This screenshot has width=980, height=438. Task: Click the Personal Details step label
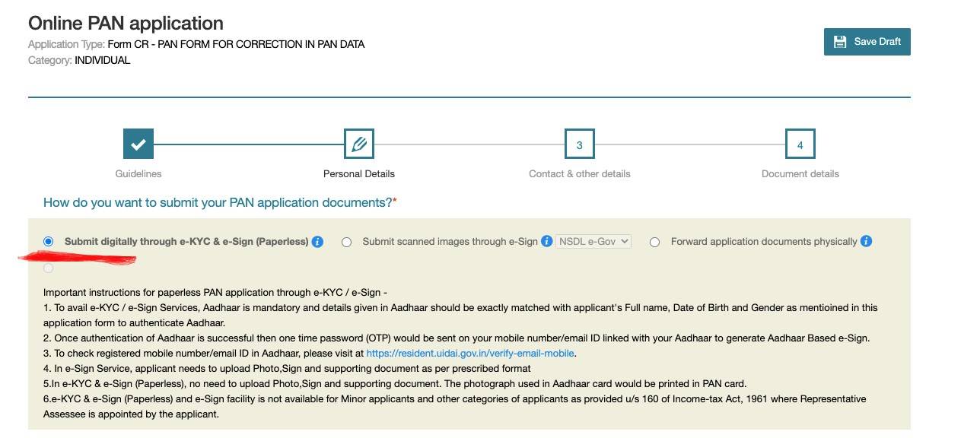pos(359,173)
